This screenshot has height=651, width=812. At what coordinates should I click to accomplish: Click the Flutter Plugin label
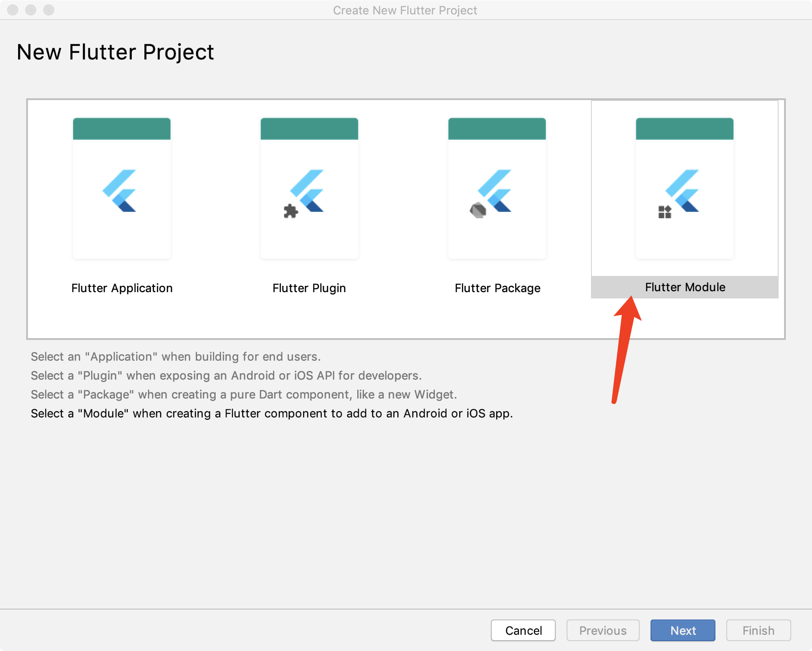click(309, 288)
